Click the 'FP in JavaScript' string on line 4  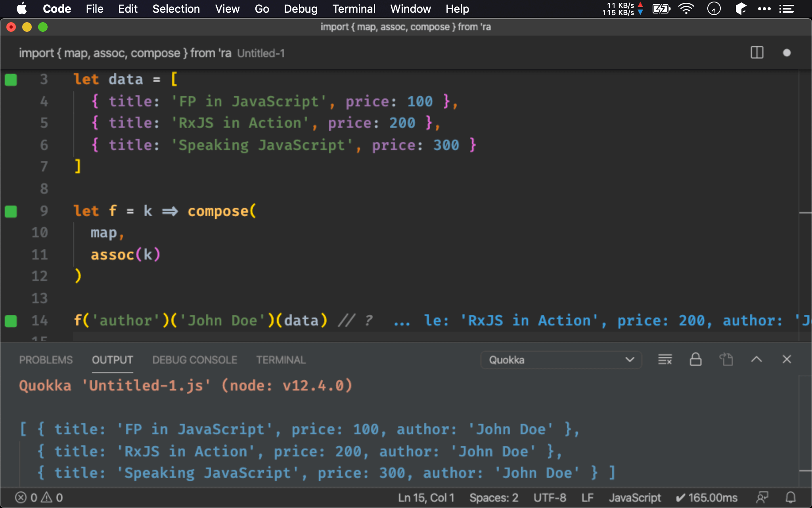(249, 102)
